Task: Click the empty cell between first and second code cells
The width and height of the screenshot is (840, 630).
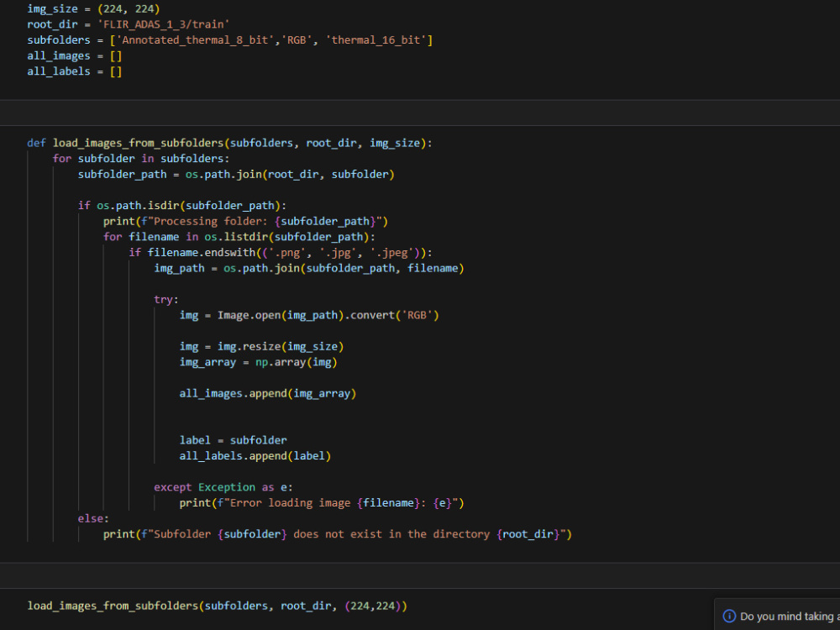Action: tap(420, 113)
